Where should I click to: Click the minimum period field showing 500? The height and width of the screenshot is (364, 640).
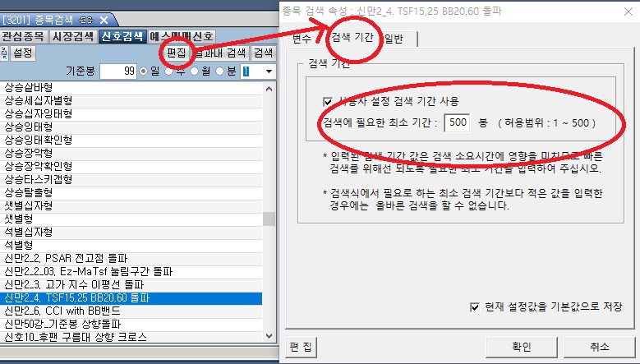click(x=457, y=122)
